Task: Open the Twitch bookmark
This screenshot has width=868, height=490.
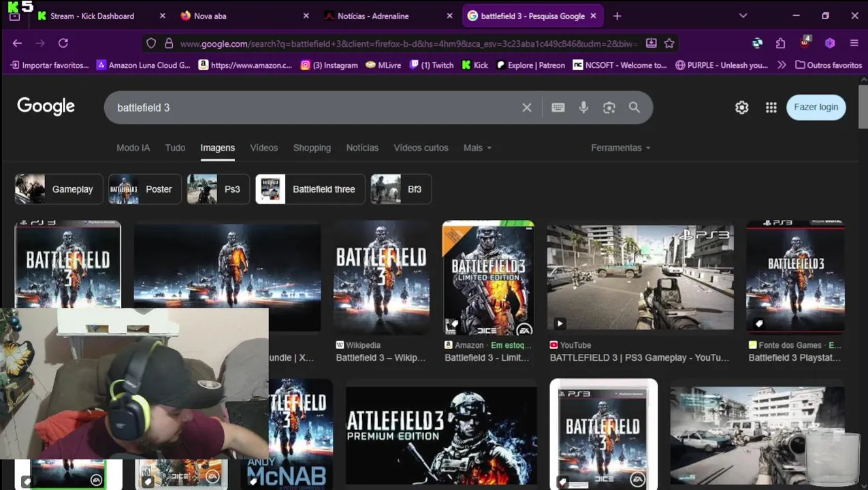Action: tap(432, 65)
